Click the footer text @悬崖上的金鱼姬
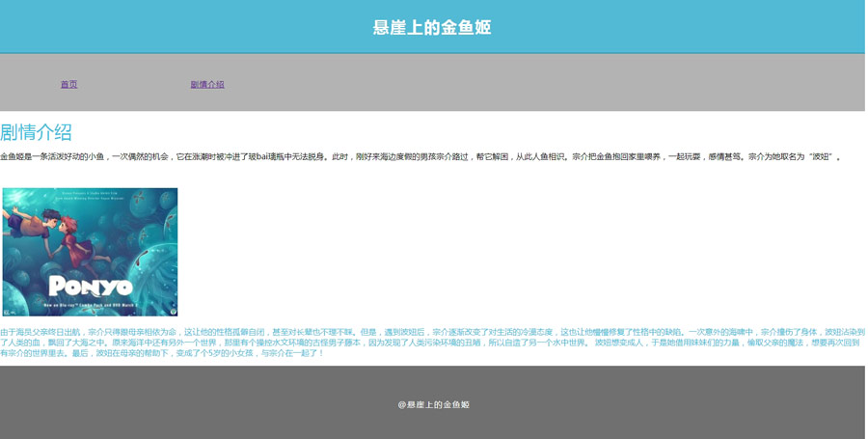 433,404
